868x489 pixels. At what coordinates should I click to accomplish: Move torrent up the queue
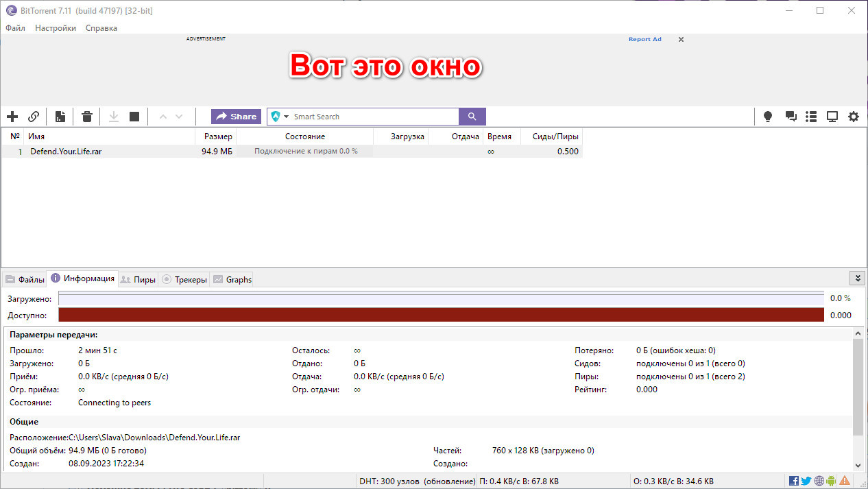click(163, 117)
